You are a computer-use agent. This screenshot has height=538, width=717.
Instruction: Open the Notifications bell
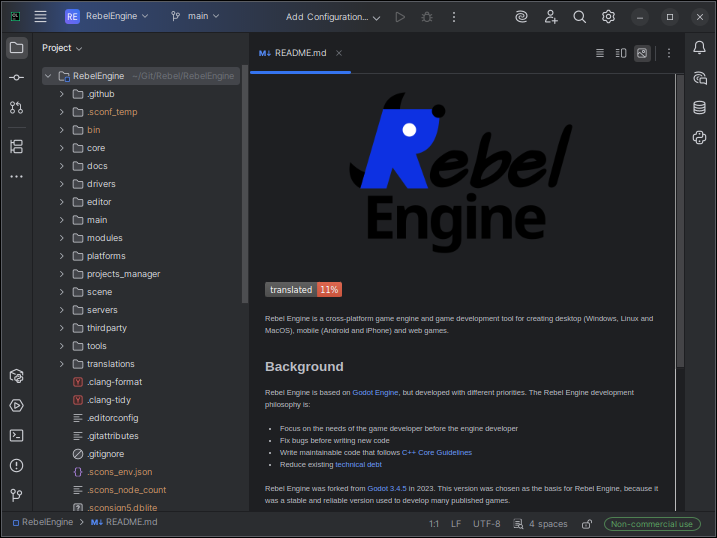point(699,48)
